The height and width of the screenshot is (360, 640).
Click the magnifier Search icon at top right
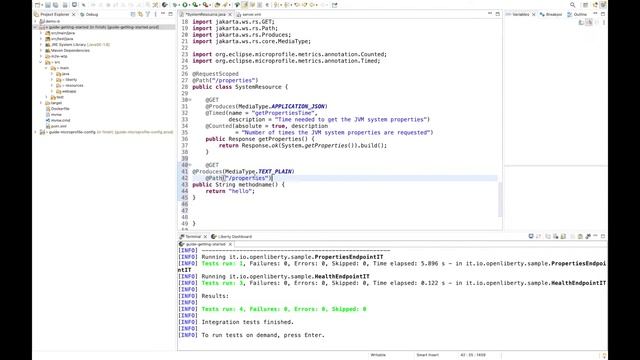click(x=573, y=5)
